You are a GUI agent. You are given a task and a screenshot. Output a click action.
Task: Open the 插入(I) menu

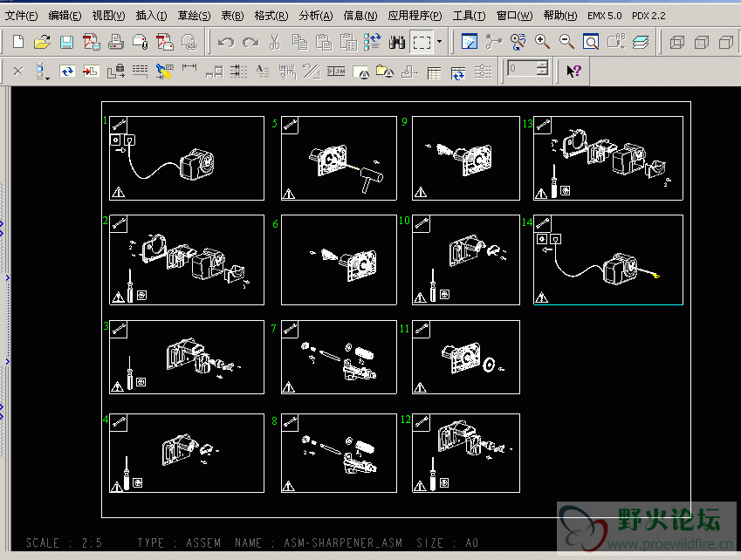[151, 16]
